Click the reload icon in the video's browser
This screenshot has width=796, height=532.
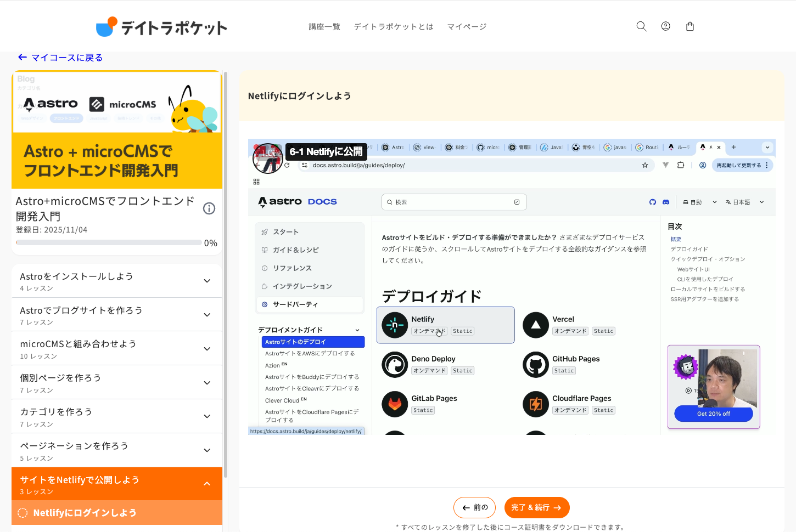287,165
